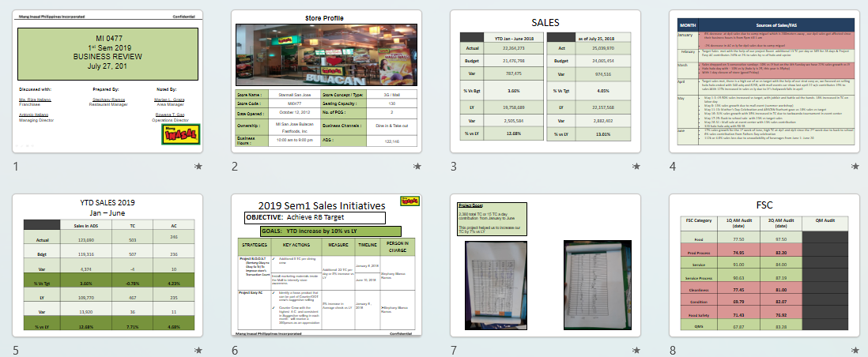Select slide 8 FSC thumbnail

click(x=764, y=265)
